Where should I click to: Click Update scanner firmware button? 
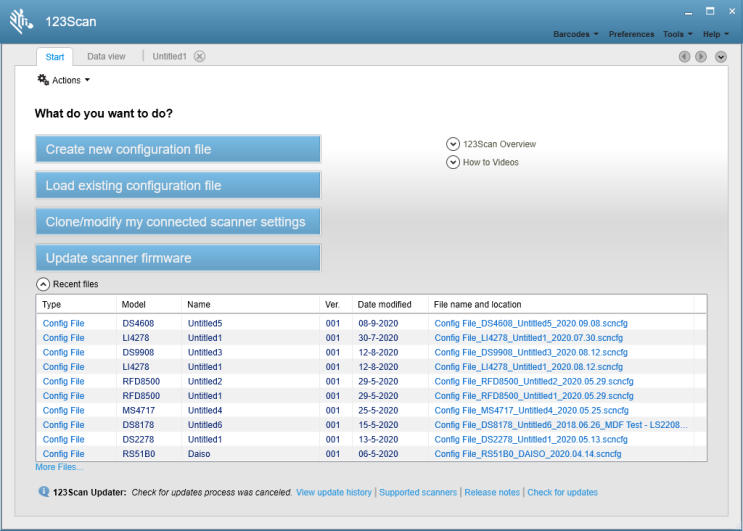click(x=178, y=258)
